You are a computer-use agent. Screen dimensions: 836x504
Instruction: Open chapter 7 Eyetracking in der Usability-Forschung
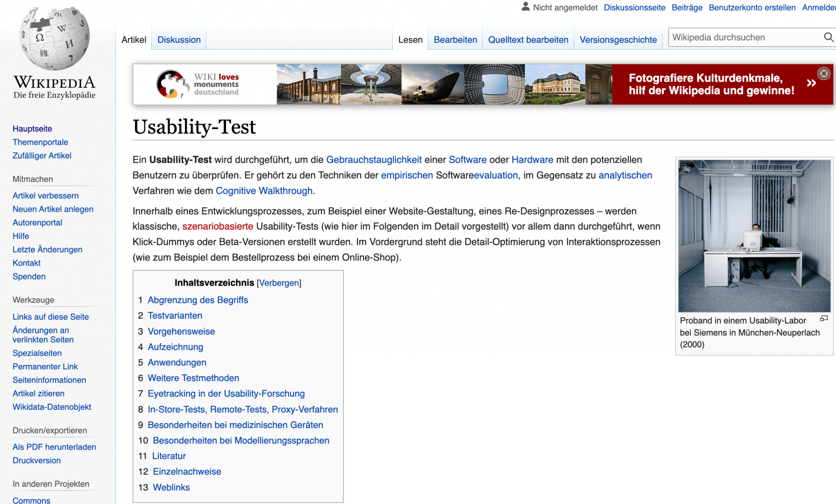click(x=226, y=393)
